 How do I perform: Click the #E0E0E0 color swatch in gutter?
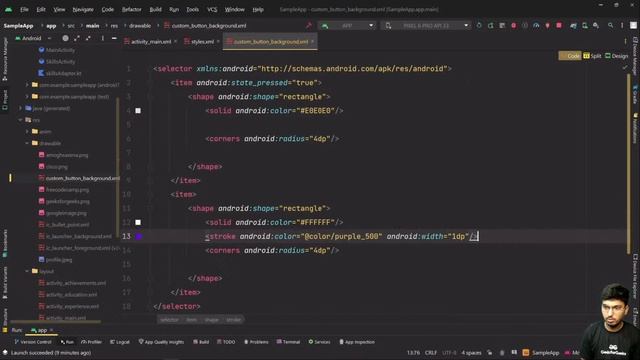pos(138,111)
